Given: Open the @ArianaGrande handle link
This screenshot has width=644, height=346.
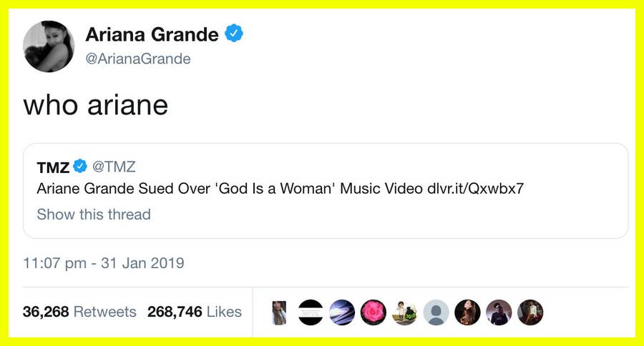Looking at the screenshot, I should [138, 59].
